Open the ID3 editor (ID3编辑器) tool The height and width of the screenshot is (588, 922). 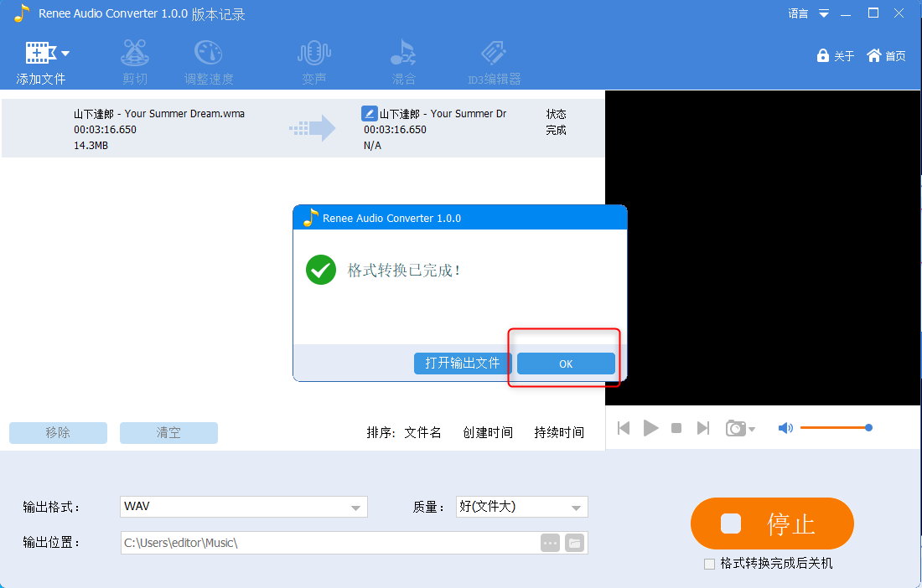click(x=494, y=62)
